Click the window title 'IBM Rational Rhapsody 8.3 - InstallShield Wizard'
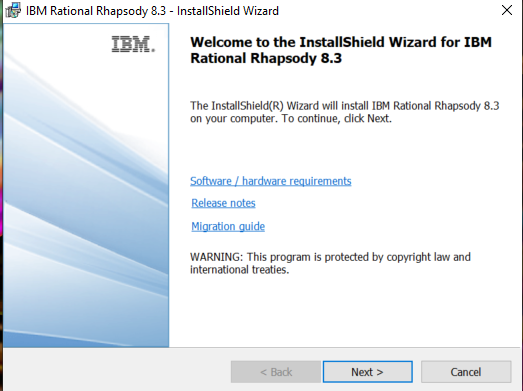Image resolution: width=523 pixels, height=391 pixels. [152, 11]
